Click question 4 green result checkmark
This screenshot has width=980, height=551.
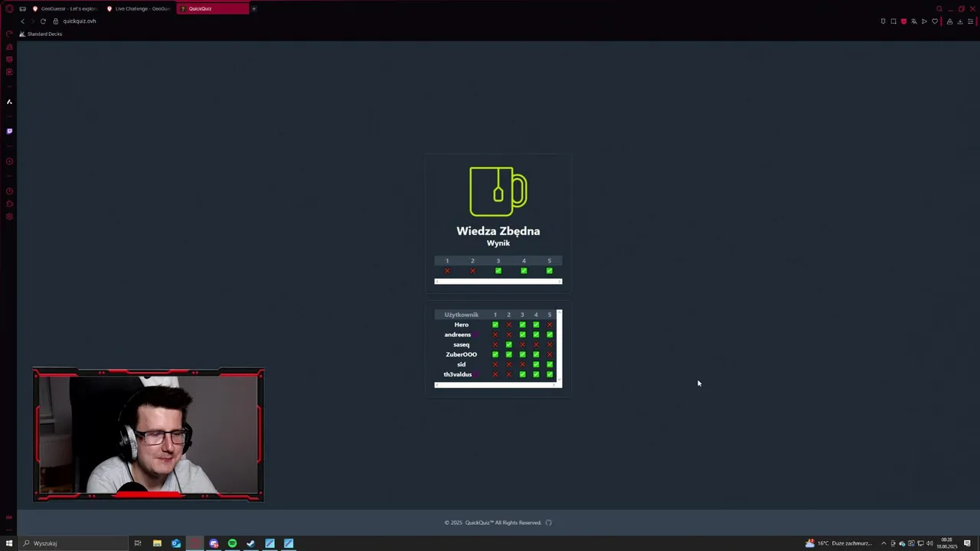(524, 270)
